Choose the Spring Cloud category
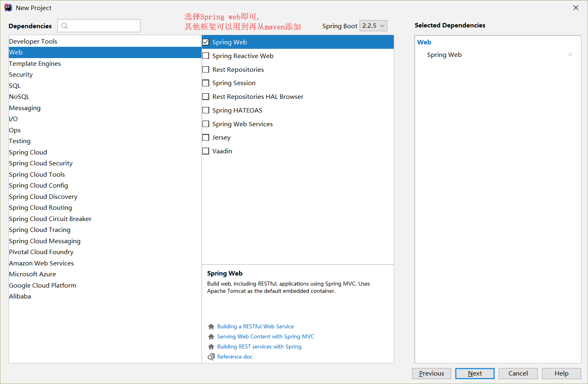This screenshot has width=588, height=384. (105, 152)
